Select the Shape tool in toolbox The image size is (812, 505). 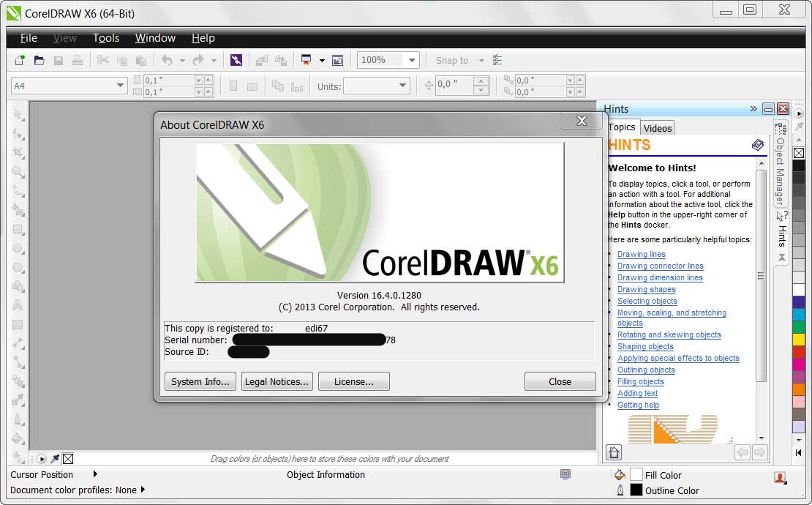[18, 134]
